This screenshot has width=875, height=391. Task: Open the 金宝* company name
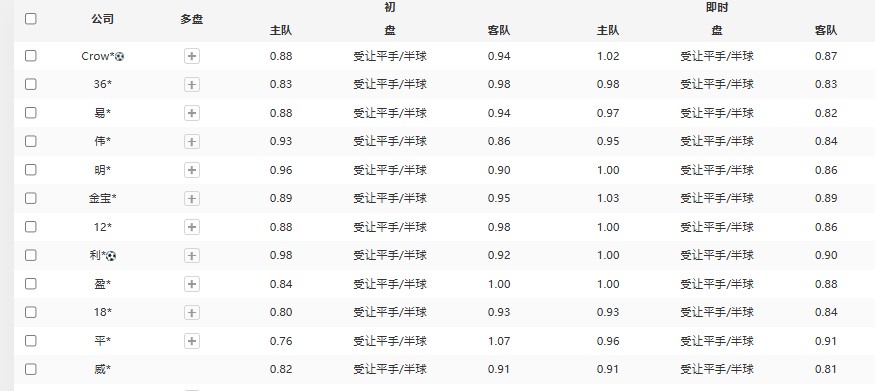(x=103, y=198)
